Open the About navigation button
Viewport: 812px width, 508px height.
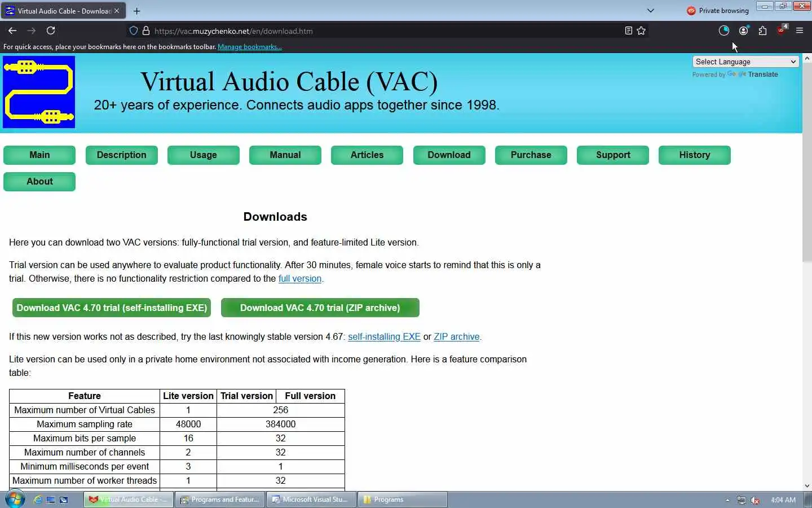(x=39, y=181)
